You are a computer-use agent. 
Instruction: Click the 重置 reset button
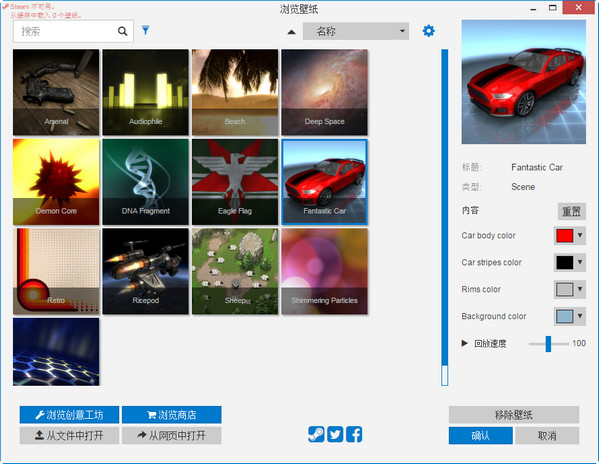point(571,211)
